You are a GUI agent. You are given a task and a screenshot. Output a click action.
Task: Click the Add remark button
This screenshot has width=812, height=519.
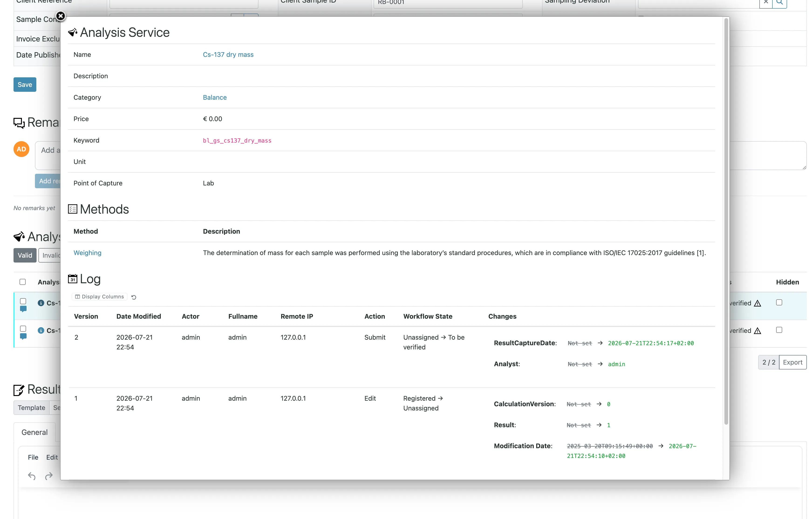(x=48, y=181)
